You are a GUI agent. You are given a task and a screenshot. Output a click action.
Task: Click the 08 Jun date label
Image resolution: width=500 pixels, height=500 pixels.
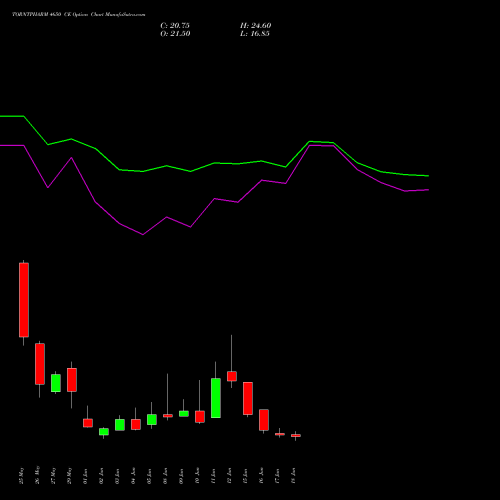tap(166, 476)
